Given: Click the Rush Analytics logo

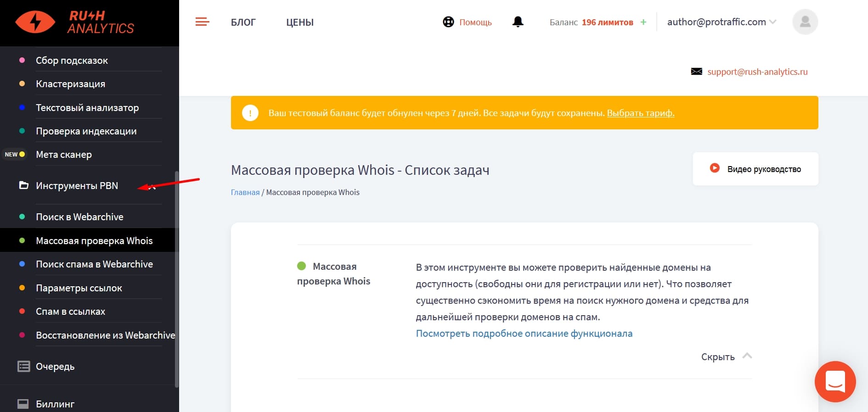Looking at the screenshot, I should (75, 22).
